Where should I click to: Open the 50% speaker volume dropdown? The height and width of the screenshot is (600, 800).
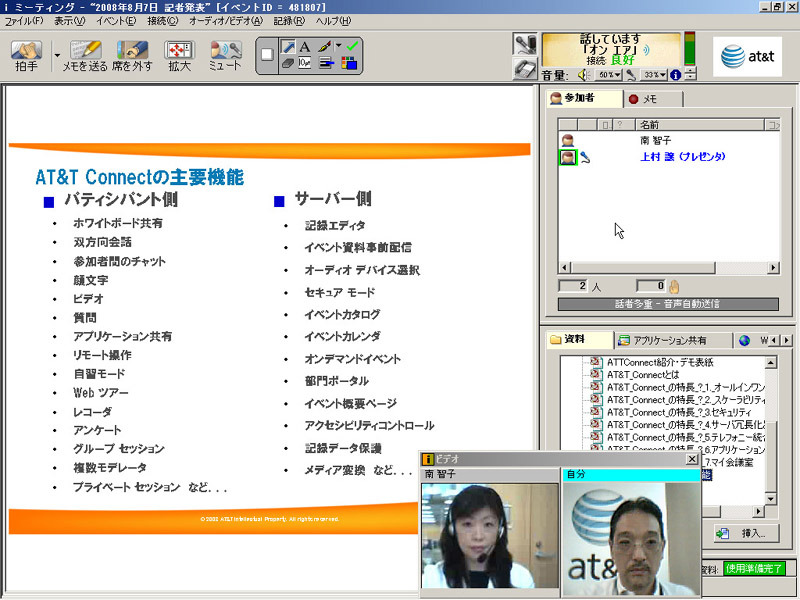tap(609, 75)
